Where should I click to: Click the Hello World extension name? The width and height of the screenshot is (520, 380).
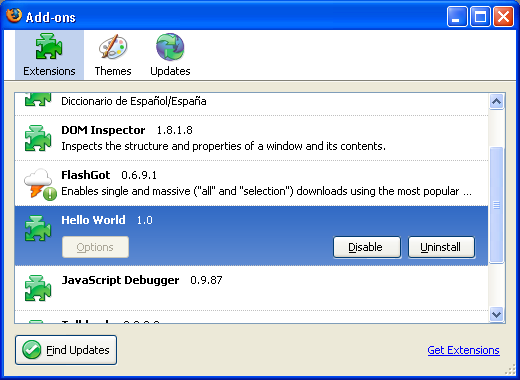pyautogui.click(x=93, y=220)
